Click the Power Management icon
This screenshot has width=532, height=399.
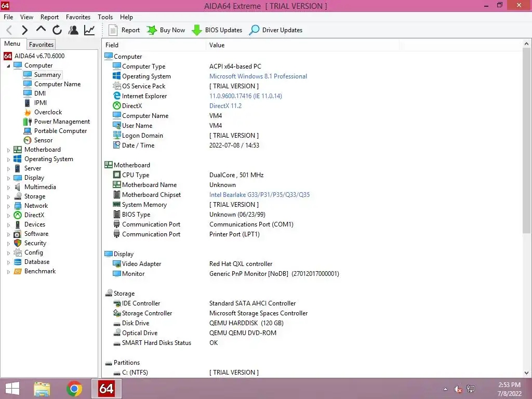click(x=28, y=122)
